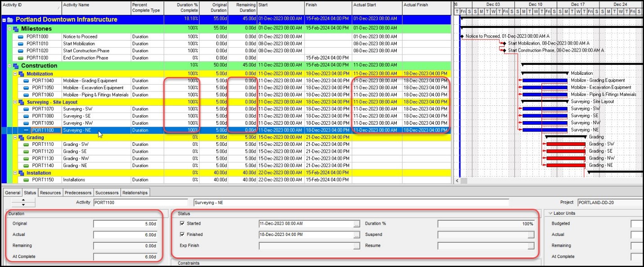
Task: Collapse the Installation WBS group
Action: [15, 173]
